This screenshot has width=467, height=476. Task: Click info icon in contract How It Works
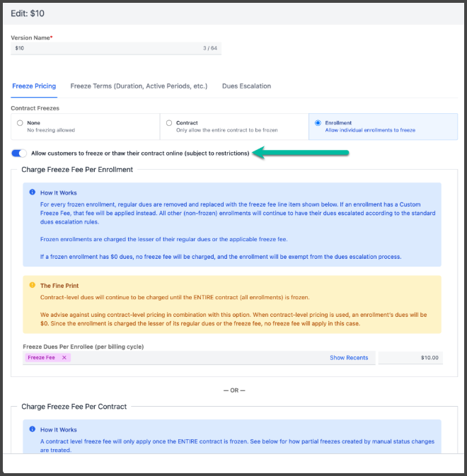(x=33, y=429)
